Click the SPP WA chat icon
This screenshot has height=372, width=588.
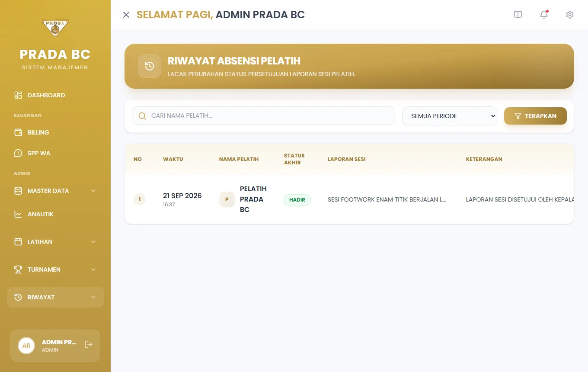[18, 153]
